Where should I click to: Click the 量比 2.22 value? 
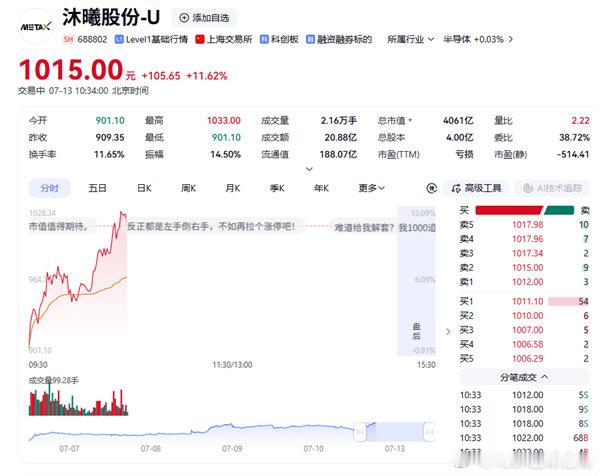pos(580,121)
